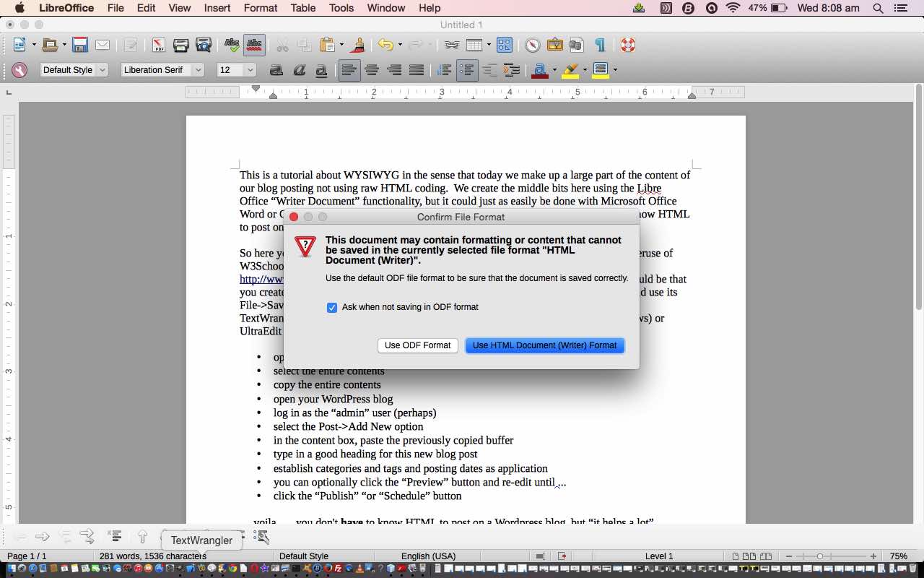924x578 pixels.
Task: Apply yellow Highlighting color
Action: pos(570,70)
